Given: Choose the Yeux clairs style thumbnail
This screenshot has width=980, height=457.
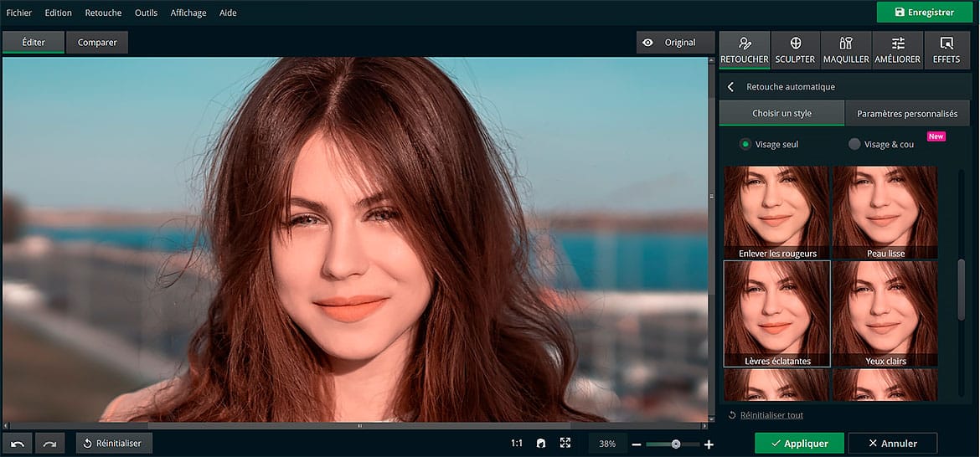Looking at the screenshot, I should point(885,313).
